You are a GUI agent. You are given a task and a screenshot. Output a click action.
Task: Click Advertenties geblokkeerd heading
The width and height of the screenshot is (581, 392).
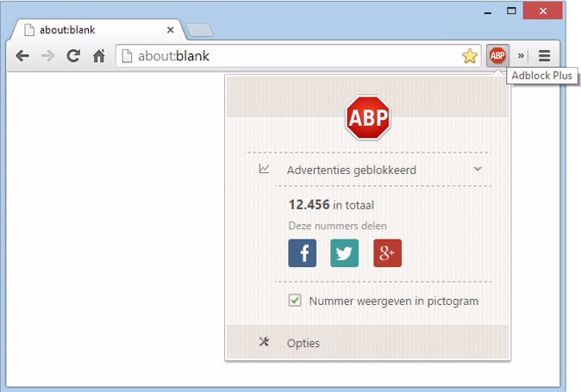point(351,170)
